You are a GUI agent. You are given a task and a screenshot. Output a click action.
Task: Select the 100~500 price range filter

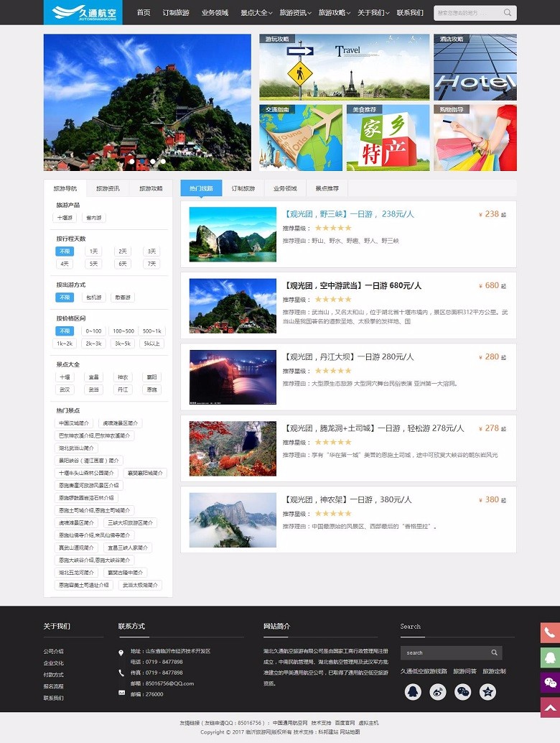click(123, 331)
